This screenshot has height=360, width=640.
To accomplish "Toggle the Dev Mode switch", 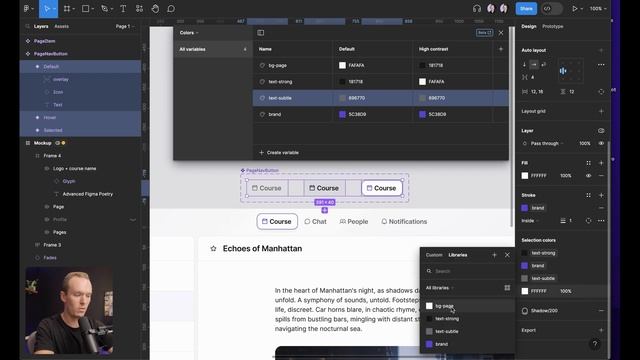I will pyautogui.click(x=551, y=9).
